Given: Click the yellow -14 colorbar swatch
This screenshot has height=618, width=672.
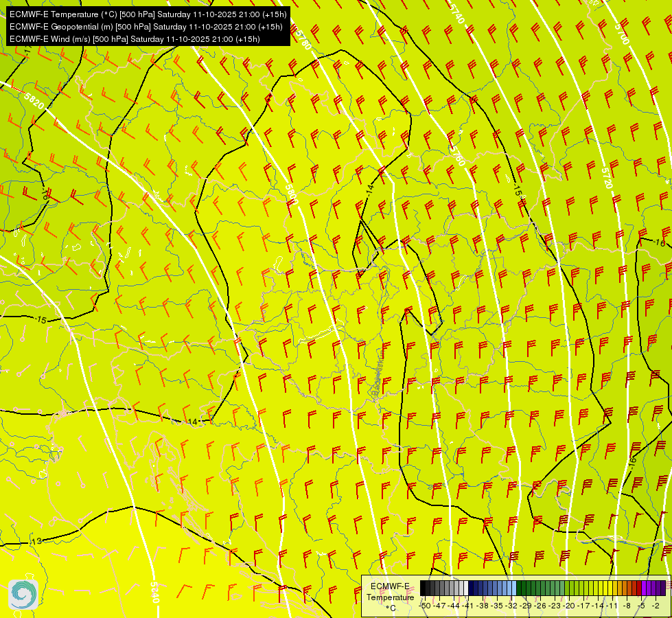Looking at the screenshot, I should pyautogui.click(x=601, y=588).
